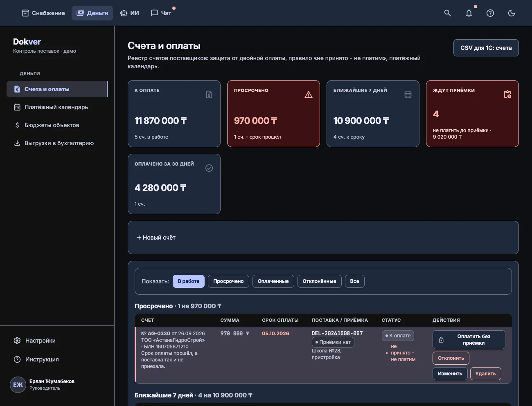Open the Чат tab

point(161,13)
